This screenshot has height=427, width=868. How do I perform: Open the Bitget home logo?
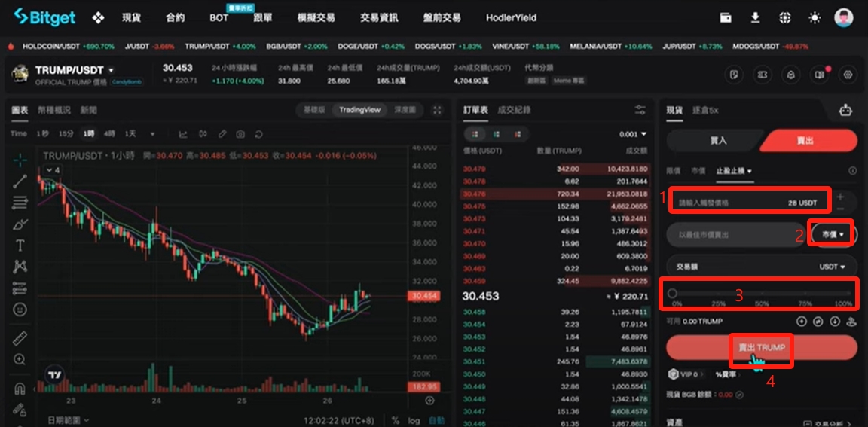tap(45, 17)
